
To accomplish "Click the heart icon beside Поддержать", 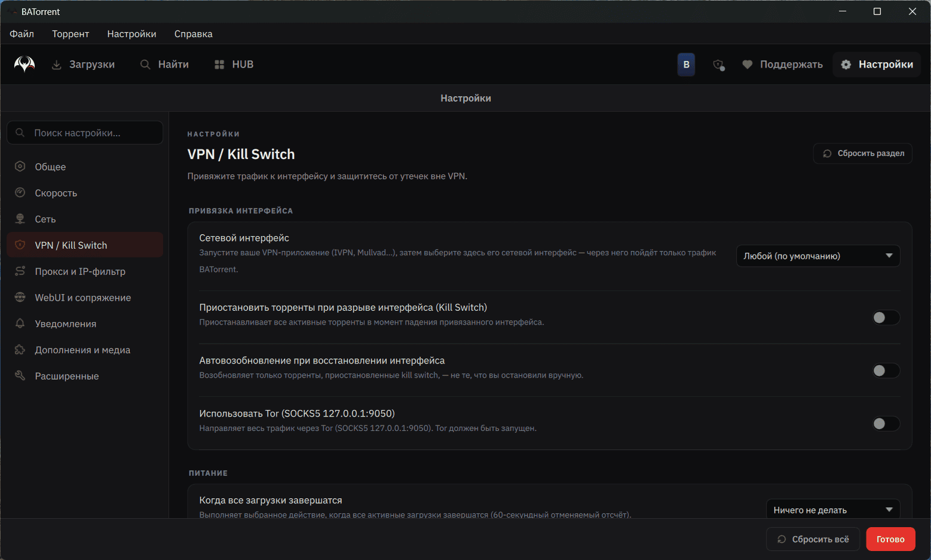I will pos(747,65).
